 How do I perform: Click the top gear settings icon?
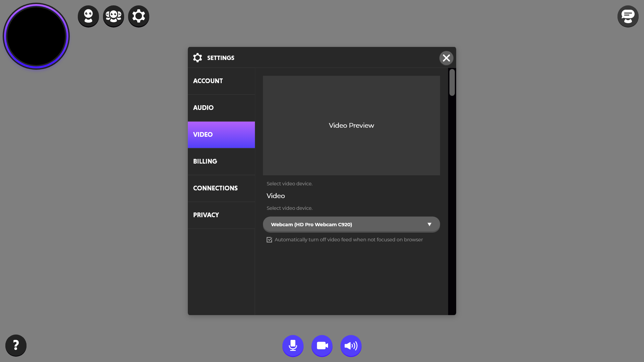[139, 16]
